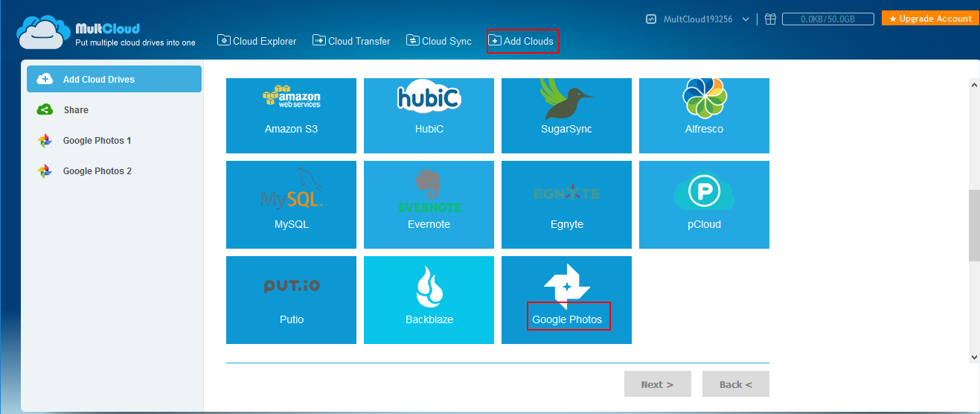Image resolution: width=980 pixels, height=414 pixels.
Task: Open Cloud Explorer in top navigation
Action: click(257, 41)
